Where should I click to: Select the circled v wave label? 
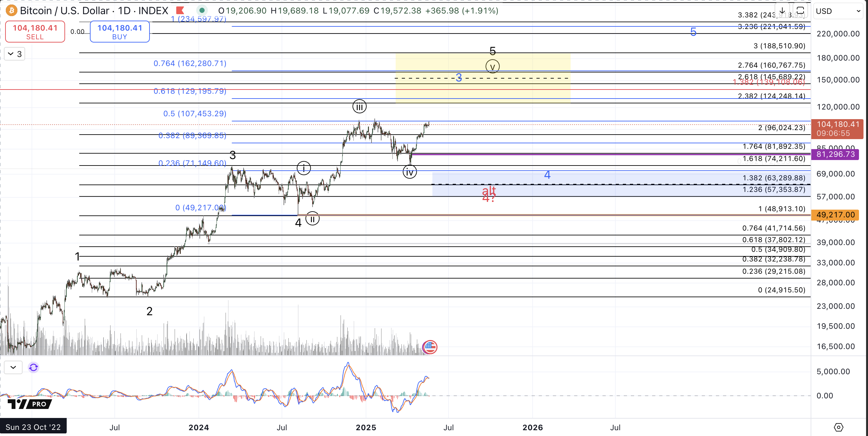click(492, 66)
